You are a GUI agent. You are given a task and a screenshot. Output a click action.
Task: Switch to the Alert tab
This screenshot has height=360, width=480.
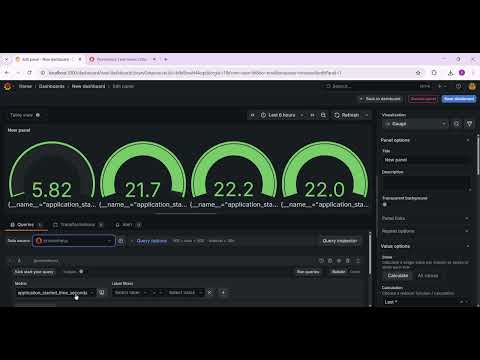128,225
